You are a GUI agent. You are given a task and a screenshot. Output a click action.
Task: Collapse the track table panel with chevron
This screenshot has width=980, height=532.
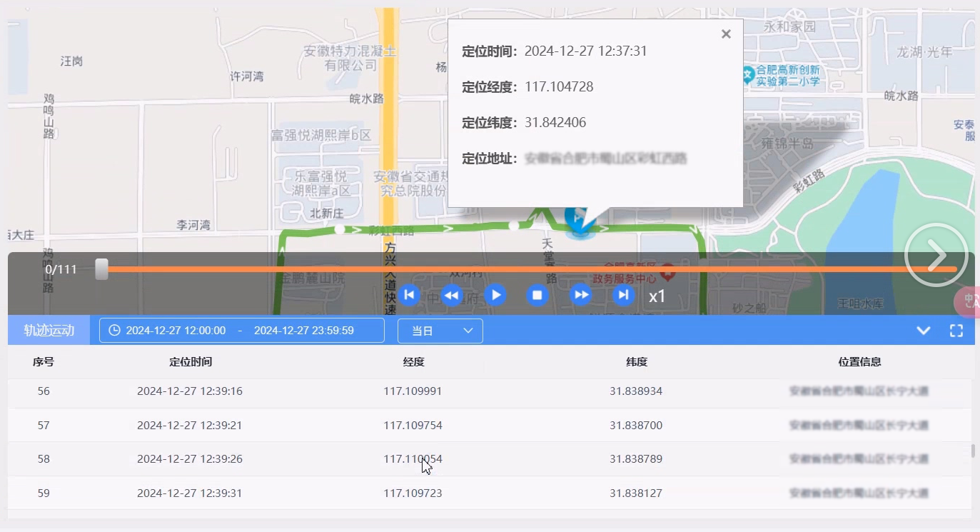tap(924, 331)
